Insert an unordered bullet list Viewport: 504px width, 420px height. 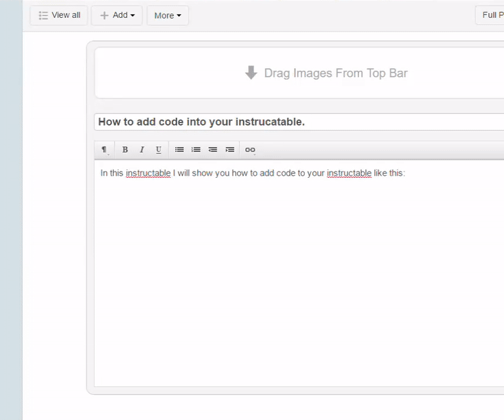[179, 150]
